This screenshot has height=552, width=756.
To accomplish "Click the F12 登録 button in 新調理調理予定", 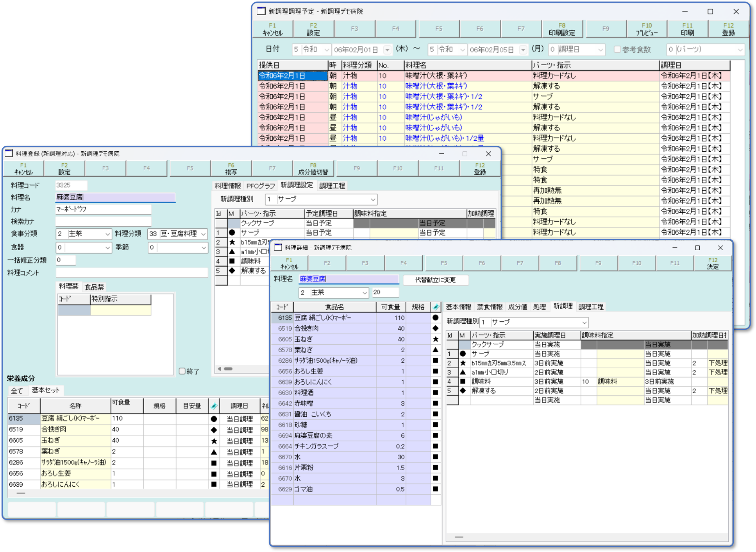I will coord(729,29).
